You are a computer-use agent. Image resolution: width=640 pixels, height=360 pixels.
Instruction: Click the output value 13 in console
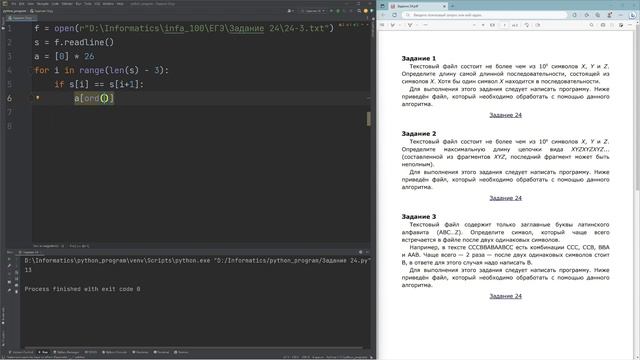coord(28,270)
